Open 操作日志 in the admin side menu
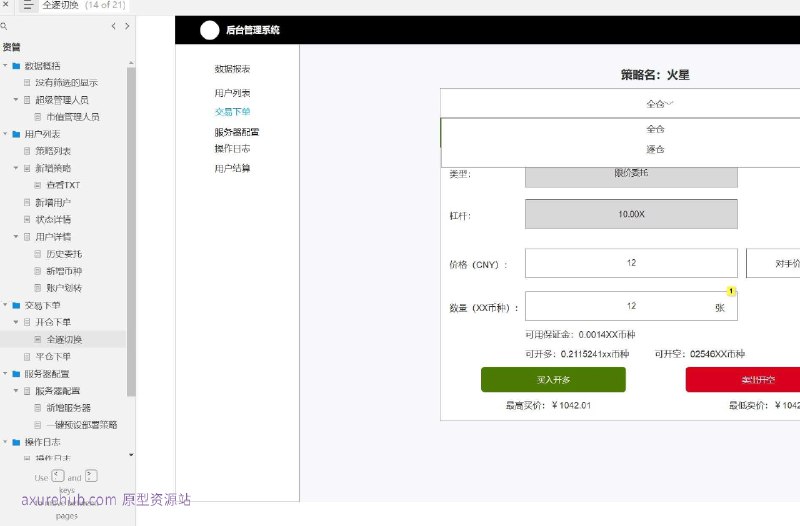Viewport: 800px width, 526px height. coord(232,148)
